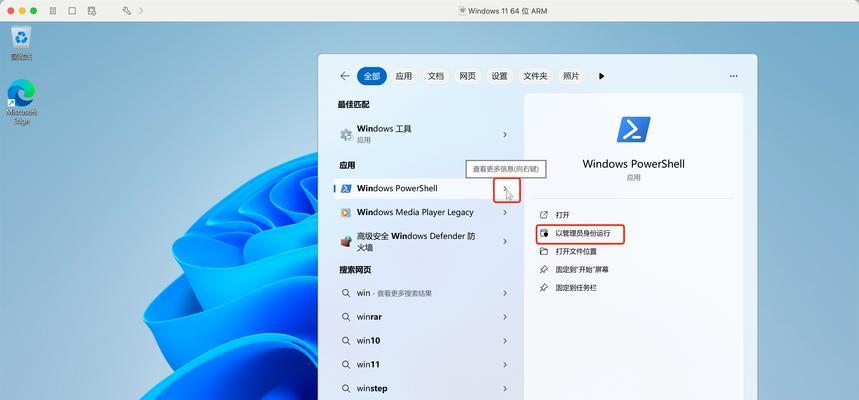
Task: Click the search icon beside 'winrar'
Action: pos(346,317)
